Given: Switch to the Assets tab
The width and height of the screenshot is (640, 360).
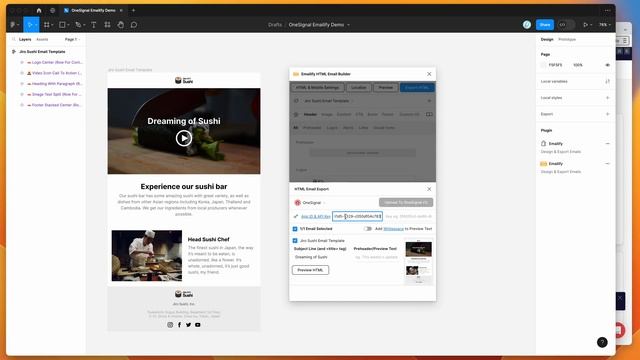Looking at the screenshot, I should click(42, 40).
